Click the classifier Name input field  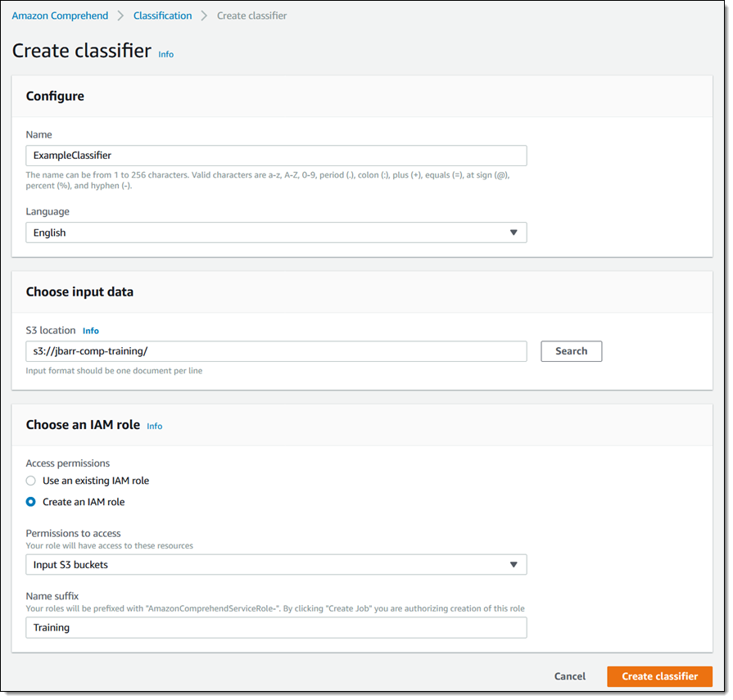click(x=276, y=156)
